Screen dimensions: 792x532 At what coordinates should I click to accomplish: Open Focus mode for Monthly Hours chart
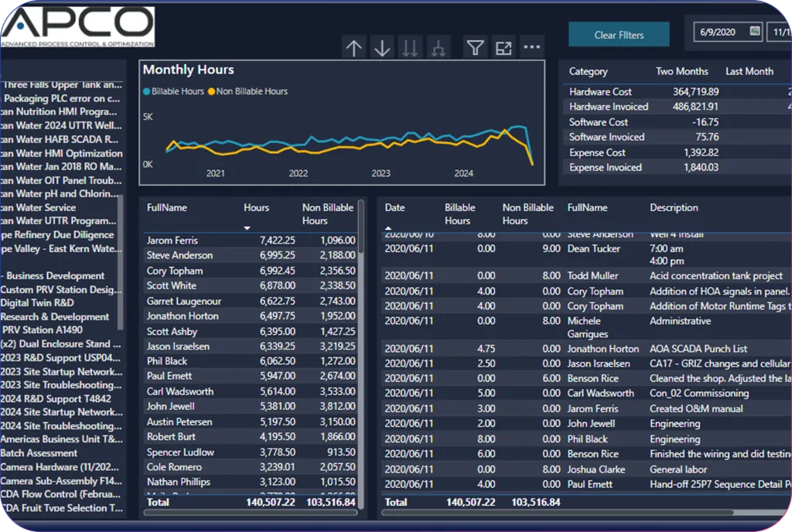(x=504, y=48)
